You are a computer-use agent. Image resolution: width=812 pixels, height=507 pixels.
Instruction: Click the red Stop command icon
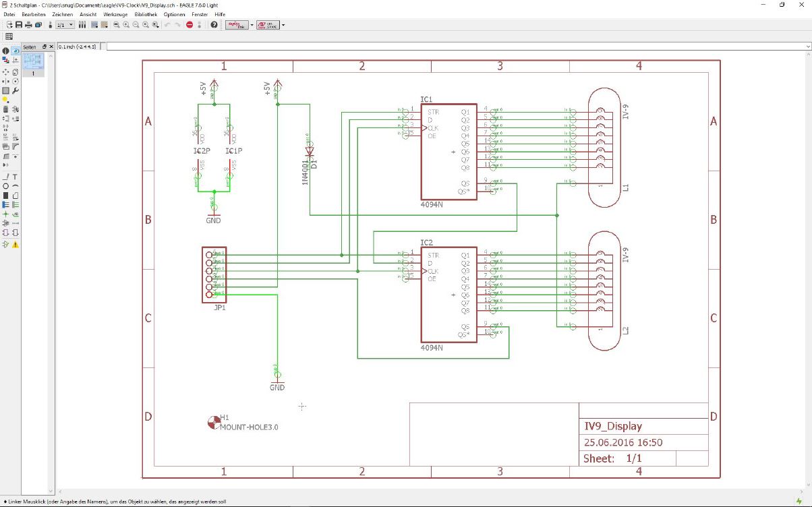190,25
